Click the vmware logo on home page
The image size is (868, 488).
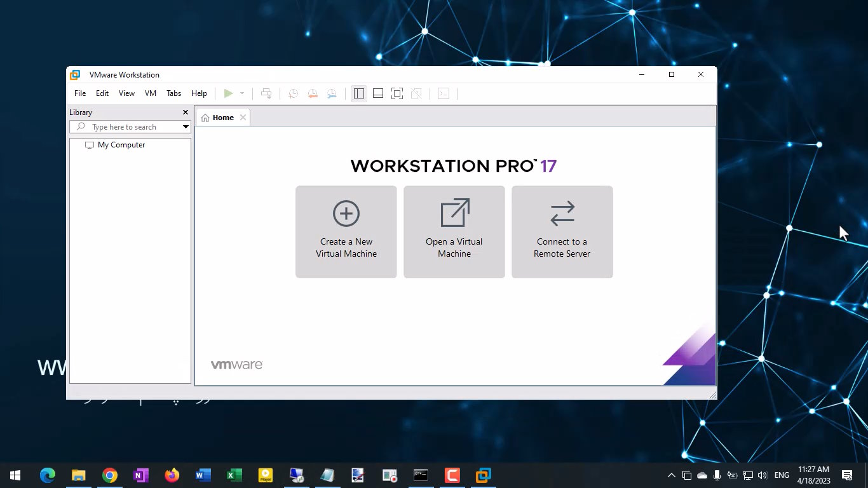(x=236, y=365)
